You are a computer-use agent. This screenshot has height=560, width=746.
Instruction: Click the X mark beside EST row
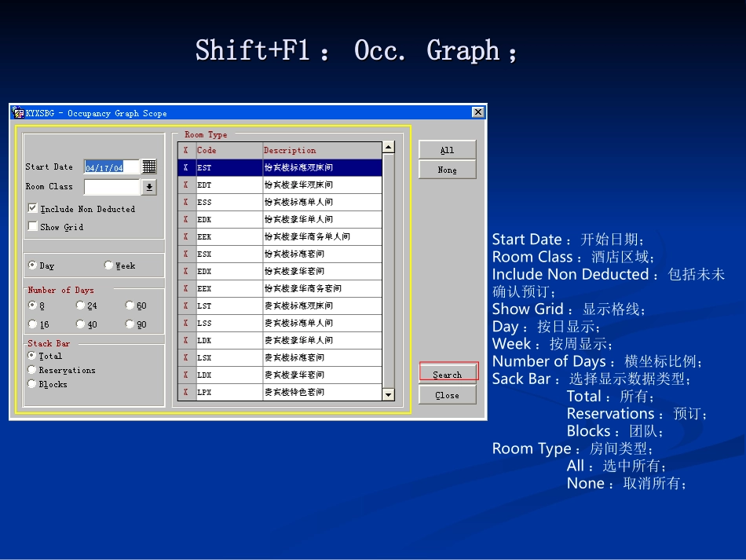coord(186,167)
